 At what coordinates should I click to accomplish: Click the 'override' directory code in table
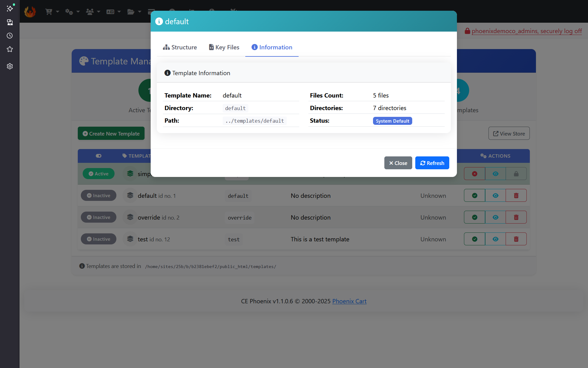239,218
